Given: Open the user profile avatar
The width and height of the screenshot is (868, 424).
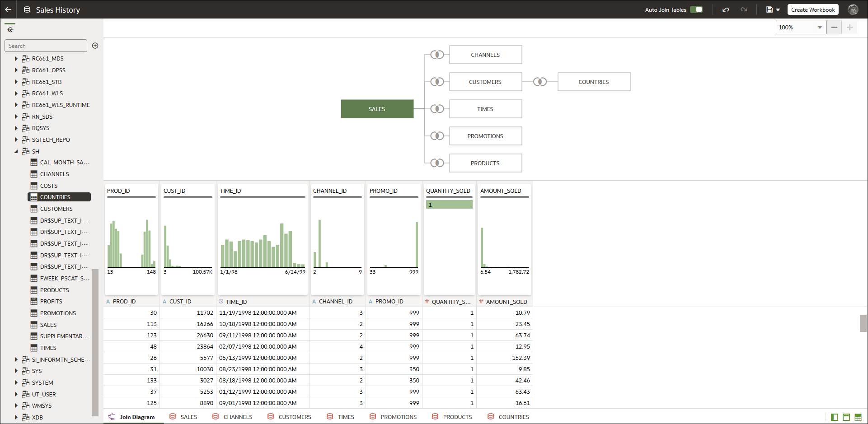Looking at the screenshot, I should click(853, 9).
